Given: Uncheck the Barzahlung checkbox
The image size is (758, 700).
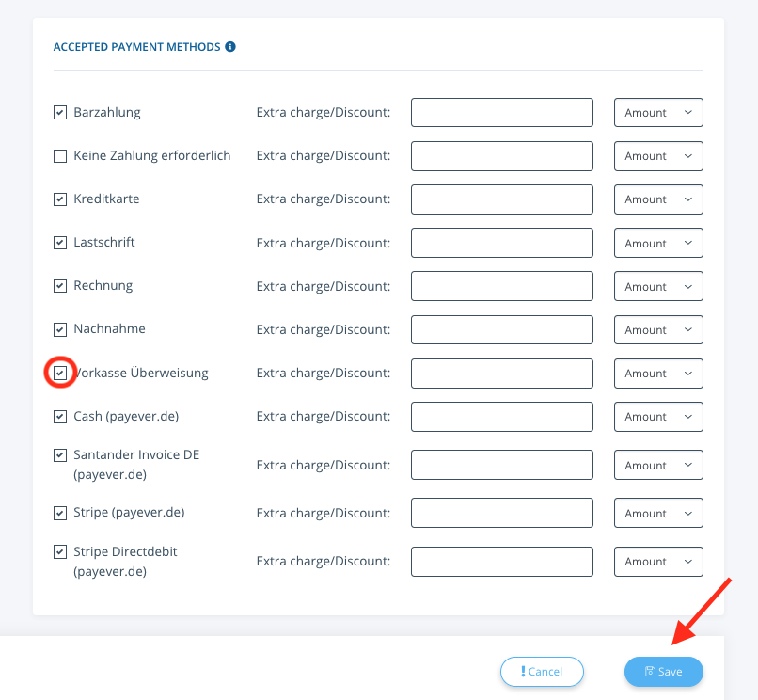Looking at the screenshot, I should click(x=60, y=112).
